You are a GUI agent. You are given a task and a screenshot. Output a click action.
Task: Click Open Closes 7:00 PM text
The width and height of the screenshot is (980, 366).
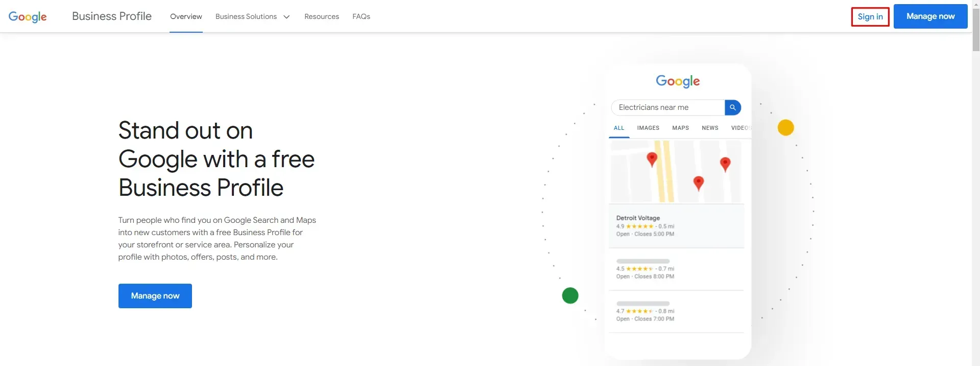(645, 319)
